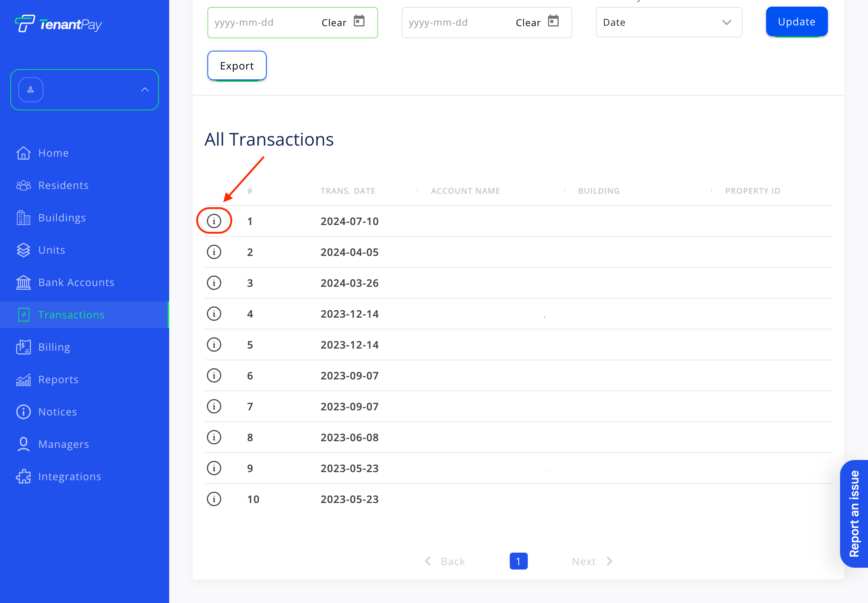This screenshot has height=603, width=868.
Task: Export the transactions list
Action: click(x=236, y=66)
